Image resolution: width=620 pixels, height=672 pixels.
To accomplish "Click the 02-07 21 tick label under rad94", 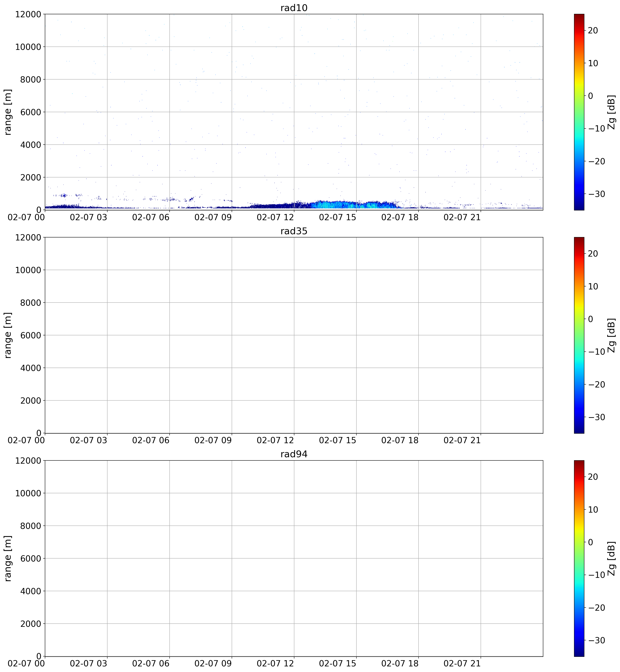I will [462, 664].
